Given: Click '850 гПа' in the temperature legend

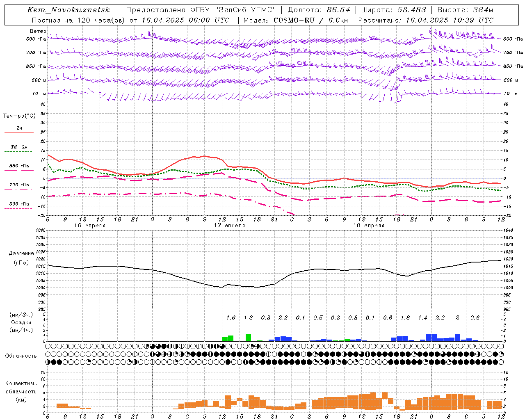Looking at the screenshot, I should click(19, 166).
